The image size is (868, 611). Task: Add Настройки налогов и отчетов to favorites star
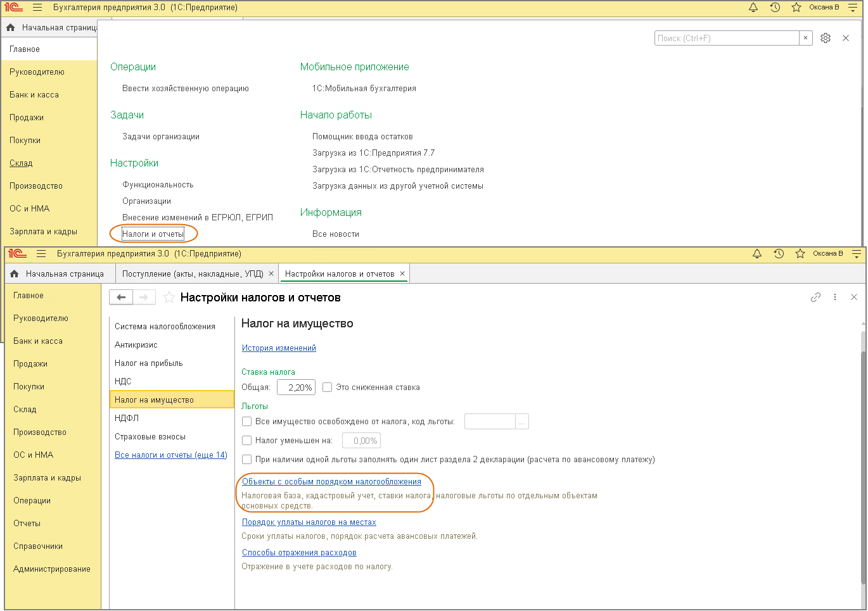pyautogui.click(x=169, y=298)
